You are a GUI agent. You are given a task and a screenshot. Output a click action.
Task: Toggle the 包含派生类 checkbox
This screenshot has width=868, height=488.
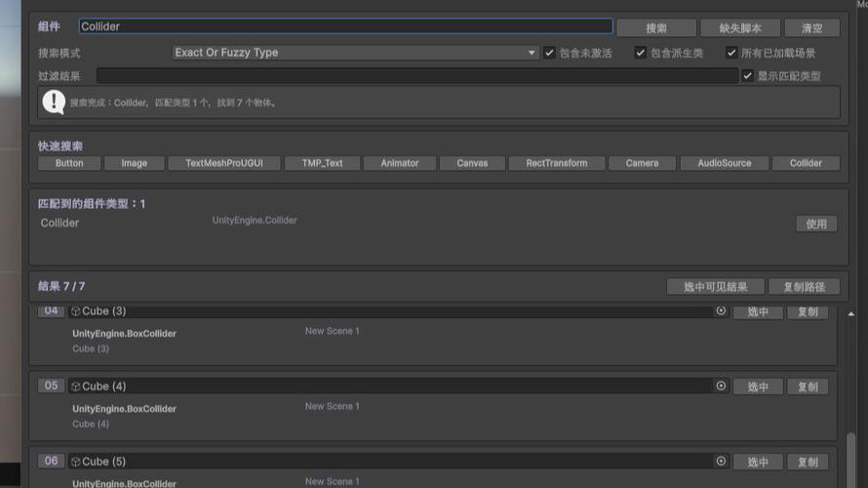(641, 53)
